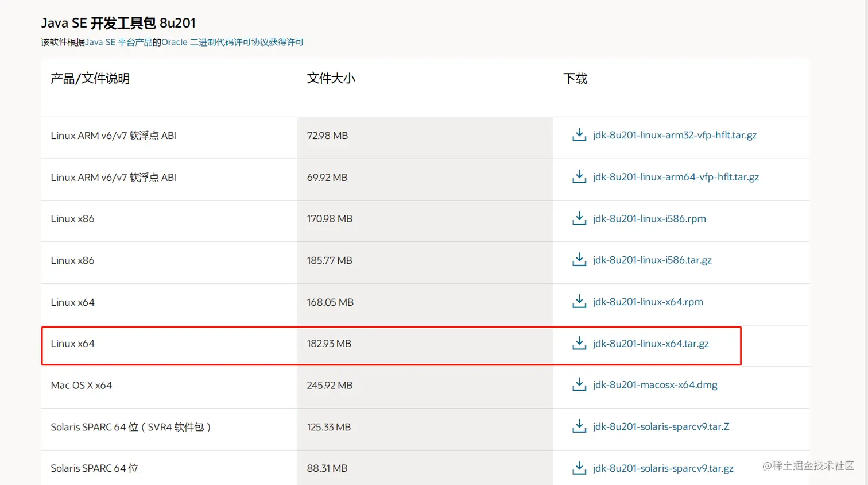The height and width of the screenshot is (485, 868).
Task: Download jdk-8u201-linux-i586.rpm via its link
Action: click(x=649, y=219)
